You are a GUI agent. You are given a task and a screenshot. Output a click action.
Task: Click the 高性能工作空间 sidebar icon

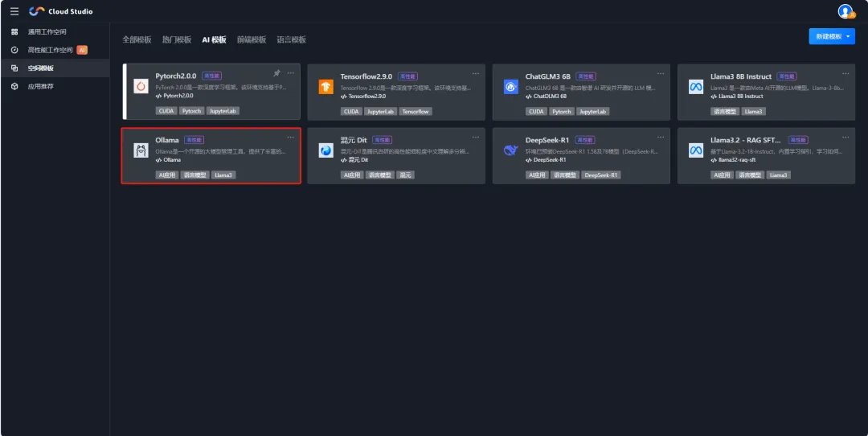point(14,50)
